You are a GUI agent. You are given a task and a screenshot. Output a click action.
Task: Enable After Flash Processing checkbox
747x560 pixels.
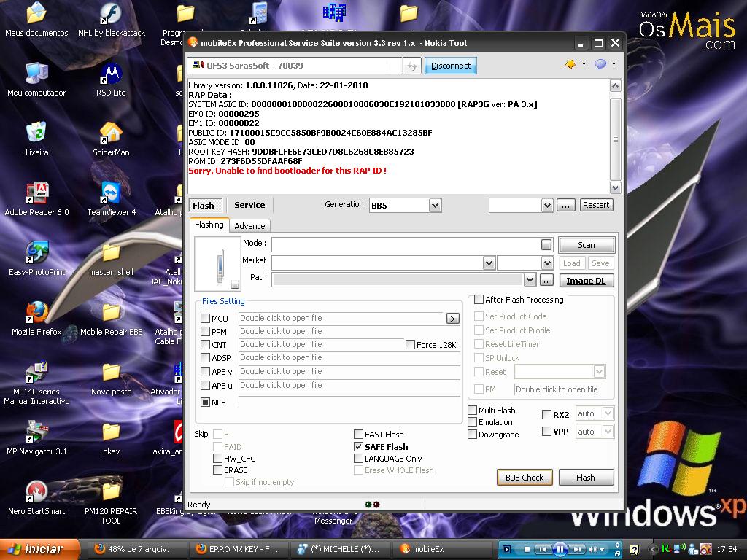coord(479,300)
